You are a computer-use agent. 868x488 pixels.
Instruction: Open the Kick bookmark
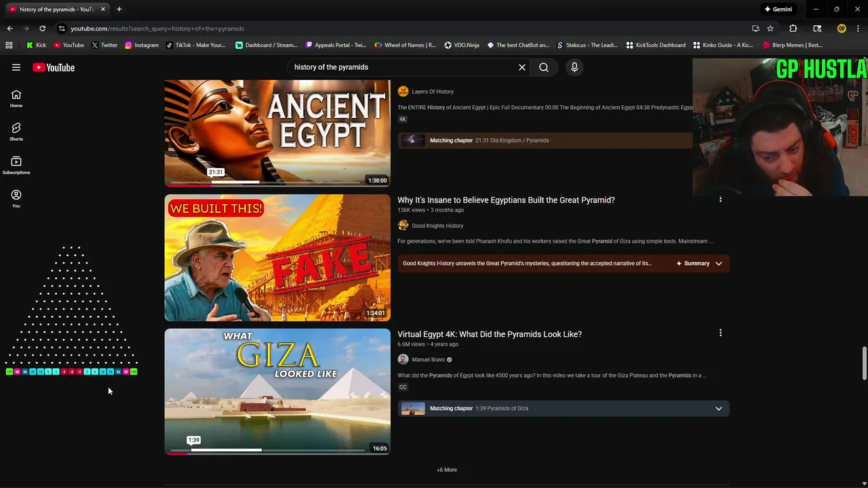pyautogui.click(x=36, y=45)
